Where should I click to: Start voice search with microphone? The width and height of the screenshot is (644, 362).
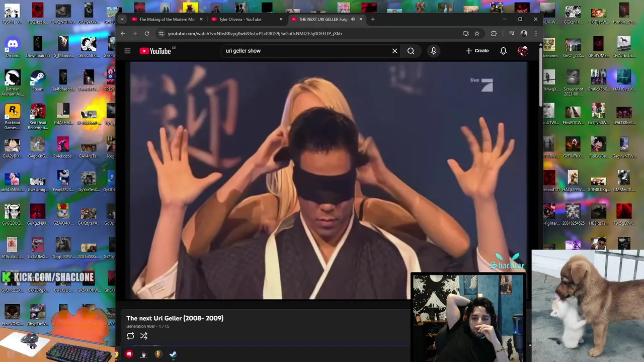coord(433,51)
